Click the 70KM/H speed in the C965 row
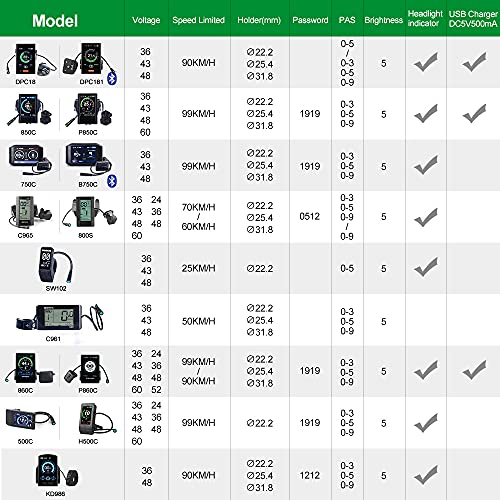 click(x=198, y=207)
